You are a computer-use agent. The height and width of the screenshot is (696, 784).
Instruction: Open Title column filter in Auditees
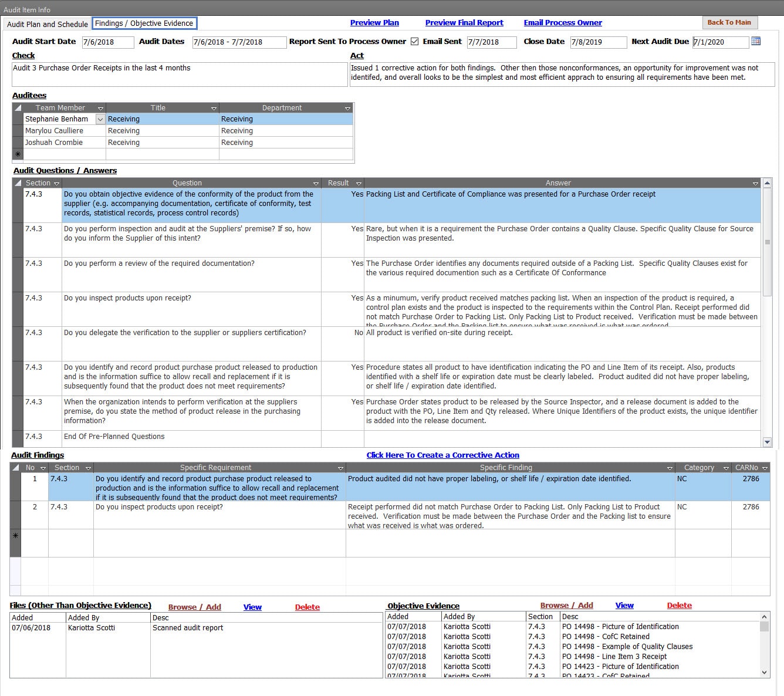pos(214,109)
